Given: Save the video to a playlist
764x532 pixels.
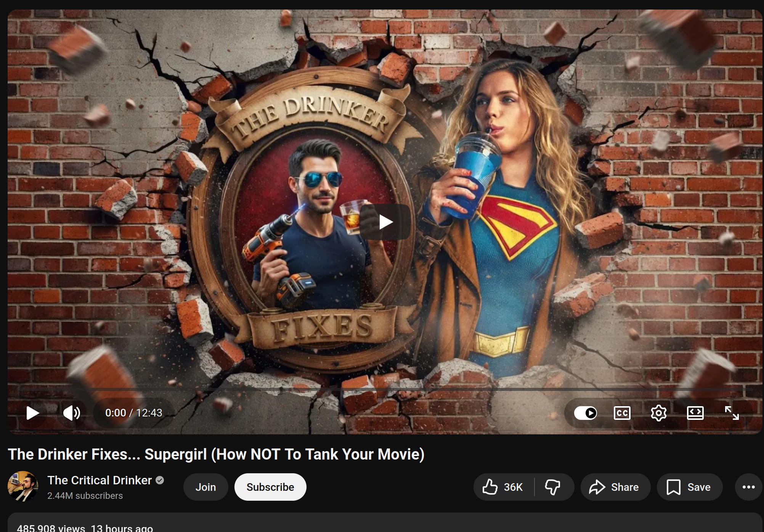Looking at the screenshot, I should coord(689,487).
